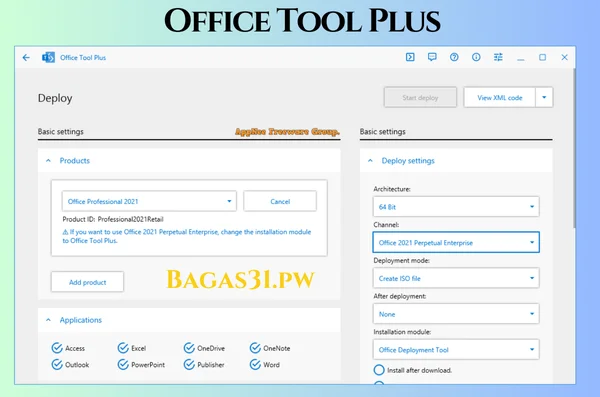Minimize the Office Tool Plus window
Viewport: 600px width, 397px height.
coord(520,58)
